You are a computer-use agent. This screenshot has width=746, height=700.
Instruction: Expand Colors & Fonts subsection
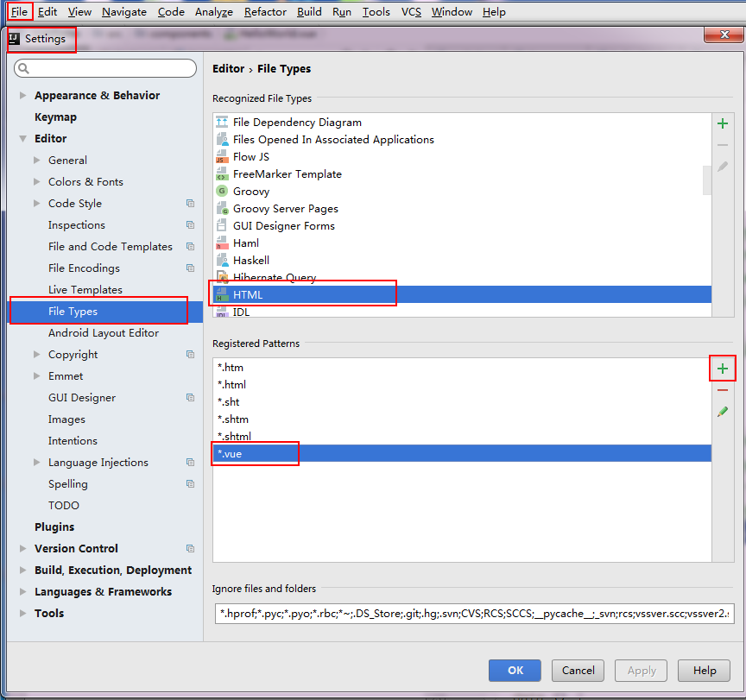pos(36,181)
